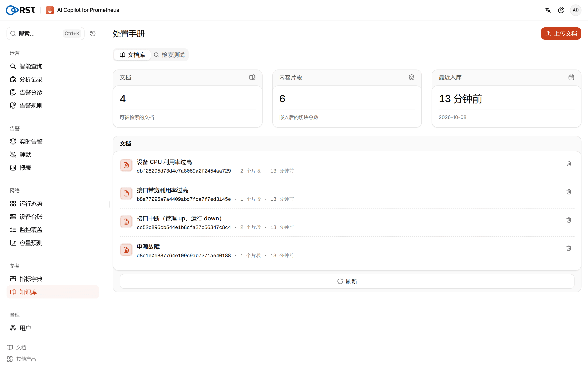Click the RST logo
588x368 pixels.
pos(21,10)
